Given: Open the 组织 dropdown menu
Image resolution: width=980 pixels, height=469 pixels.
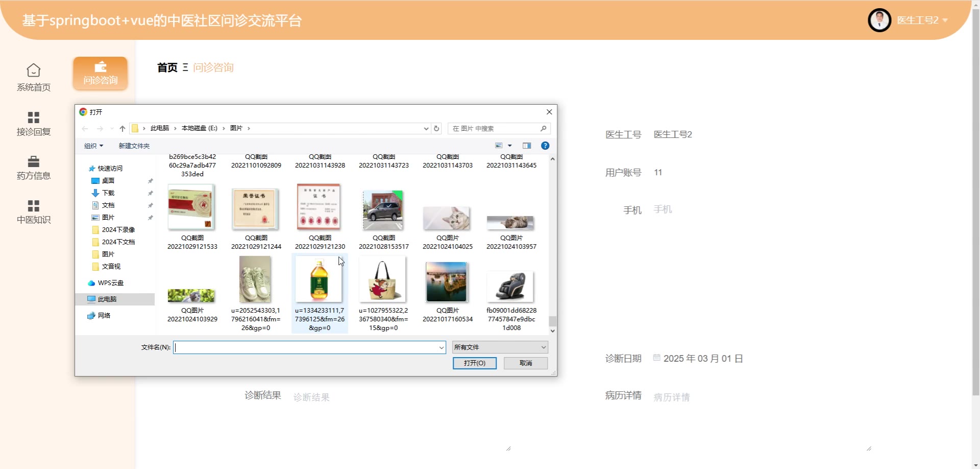Looking at the screenshot, I should click(x=93, y=146).
